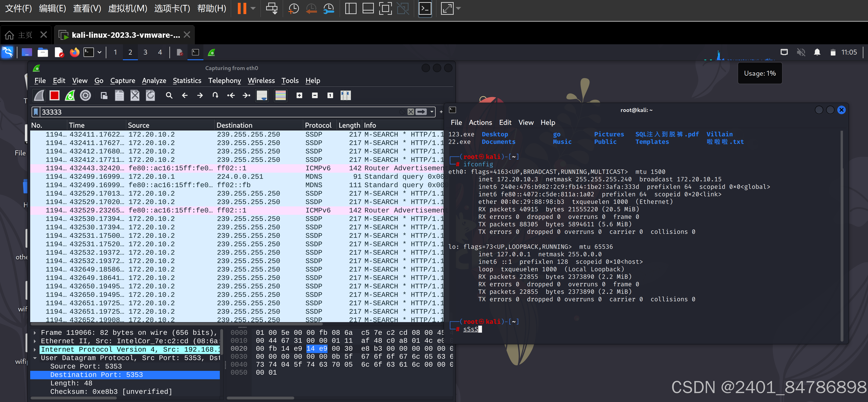This screenshot has height=402, width=868.
Task: Toggle auto-scroll during live capture
Action: pos(262,95)
